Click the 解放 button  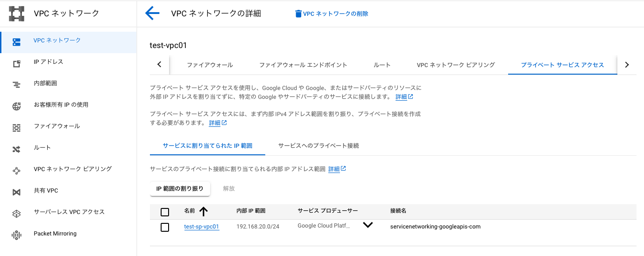point(229,189)
